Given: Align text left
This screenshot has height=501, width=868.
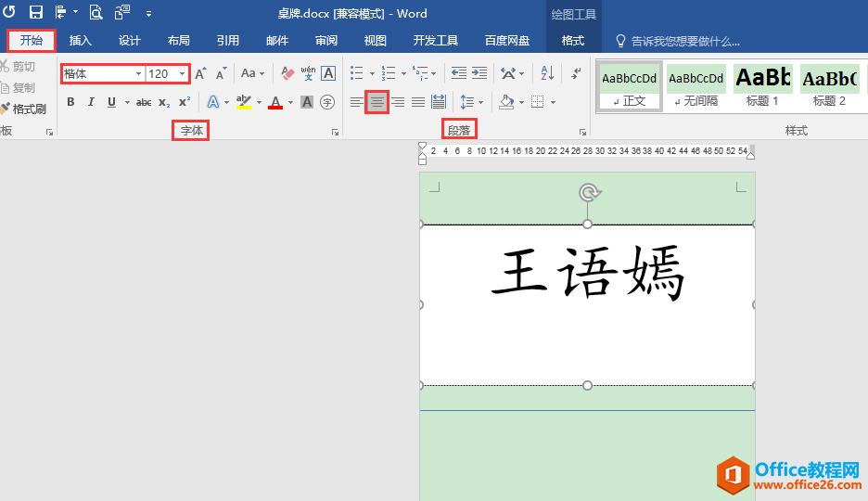Looking at the screenshot, I should 357,102.
